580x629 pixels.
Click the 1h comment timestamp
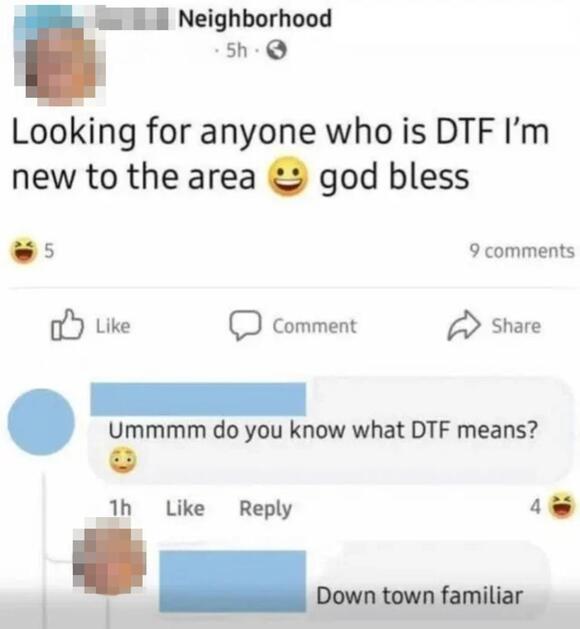[x=120, y=508]
